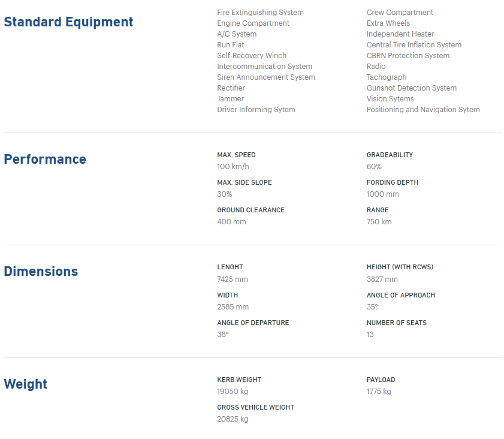Image resolution: width=504 pixels, height=439 pixels.
Task: Click the KERB WEIGHT label
Action: (239, 380)
